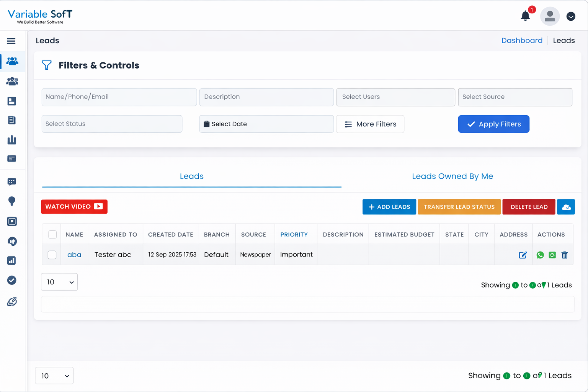Viewport: 588px width, 392px height.
Task: Switch to Leads Owned By Me tab
Action: (x=452, y=176)
